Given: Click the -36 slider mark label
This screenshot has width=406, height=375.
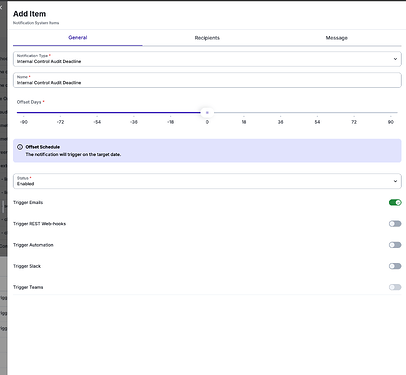Looking at the screenshot, I should pyautogui.click(x=134, y=122).
